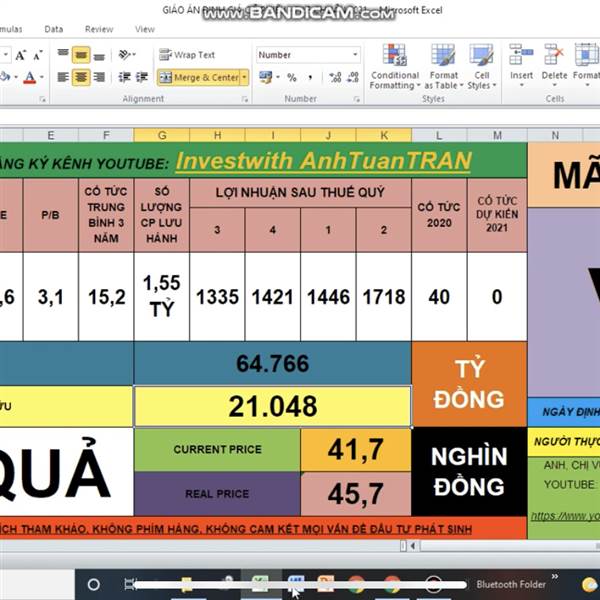The width and height of the screenshot is (600, 600).
Task: Open the Accounting Number Format dropdown arrow
Action: (278, 77)
